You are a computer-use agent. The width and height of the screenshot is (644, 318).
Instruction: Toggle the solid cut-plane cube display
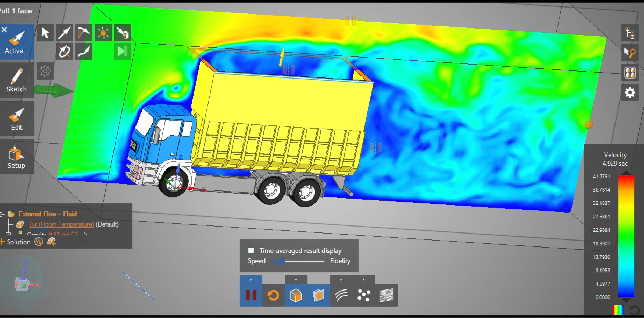pyautogui.click(x=296, y=296)
